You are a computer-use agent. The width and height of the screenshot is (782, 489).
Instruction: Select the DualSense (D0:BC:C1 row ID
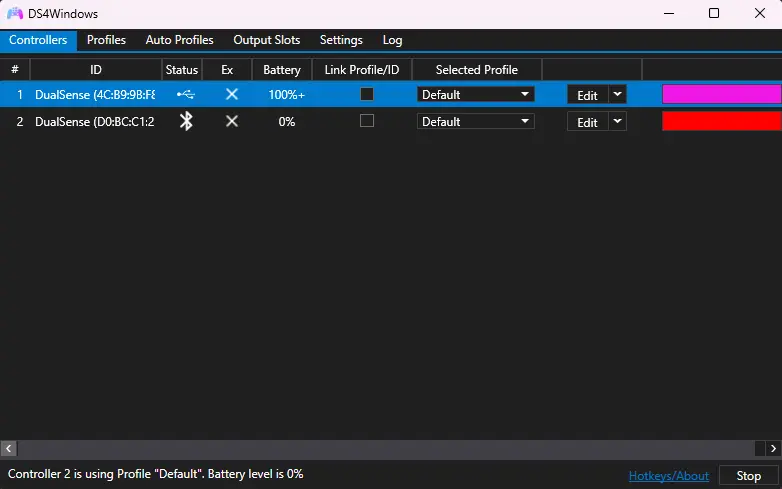[x=95, y=121]
